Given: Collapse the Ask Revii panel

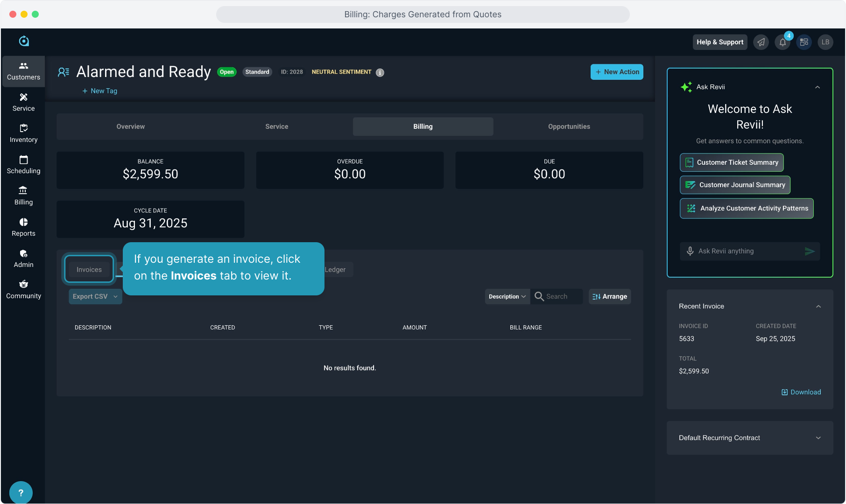Looking at the screenshot, I should tap(818, 87).
